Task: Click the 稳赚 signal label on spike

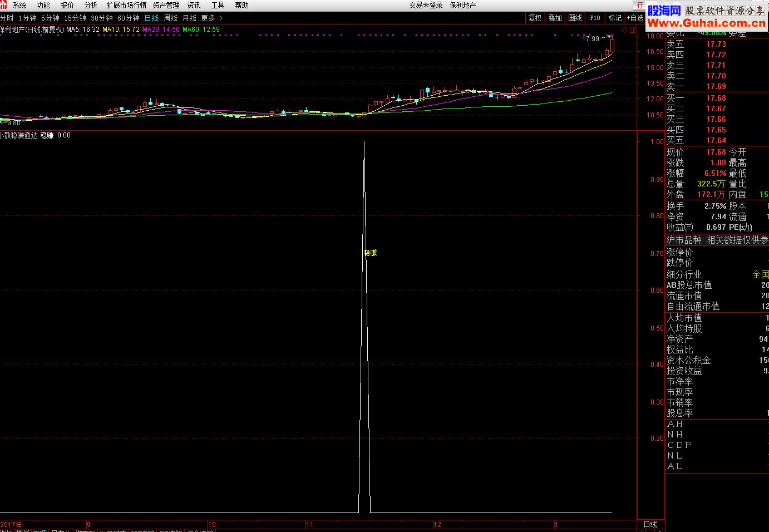Action: 371,253
